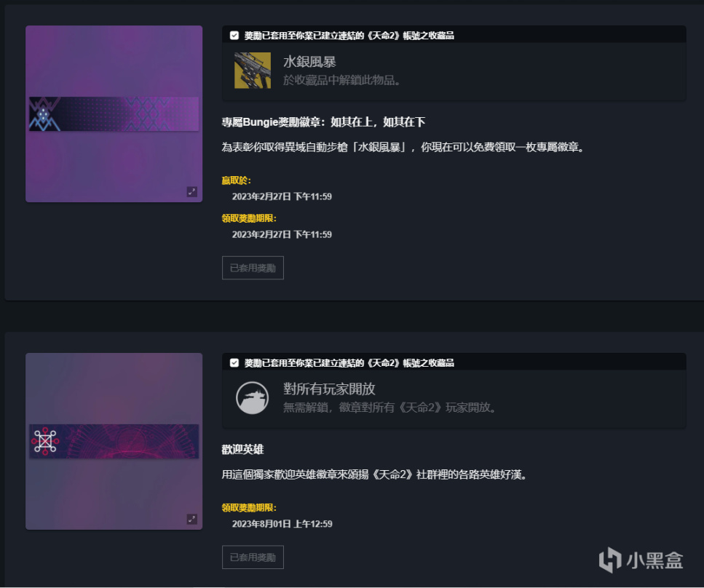Open the 歡迎英雄 emblem thumbnail
Viewport: 704px width, 588px height.
tap(114, 441)
